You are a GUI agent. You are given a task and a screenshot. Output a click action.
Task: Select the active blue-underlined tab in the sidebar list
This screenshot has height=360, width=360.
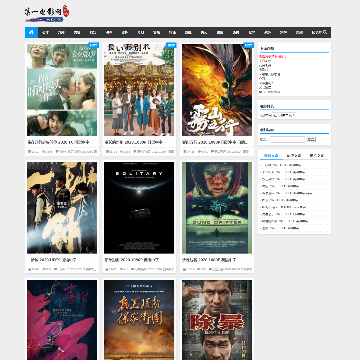pos(271,156)
